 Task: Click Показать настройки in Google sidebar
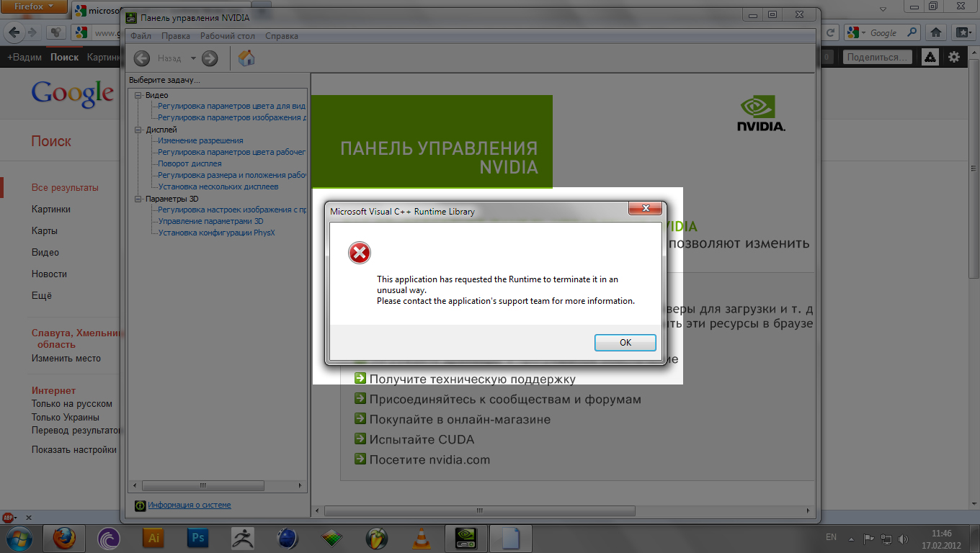click(x=74, y=450)
